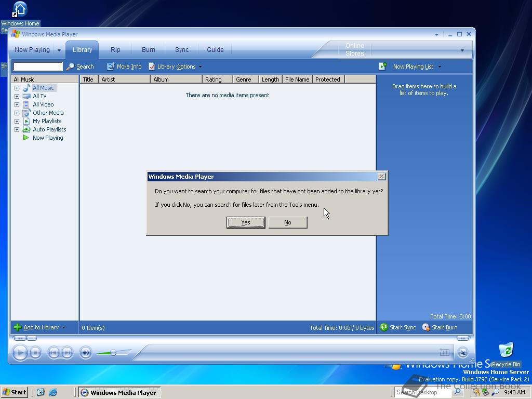532x399 pixels.
Task: Click the Previous track button
Action: pos(54,353)
